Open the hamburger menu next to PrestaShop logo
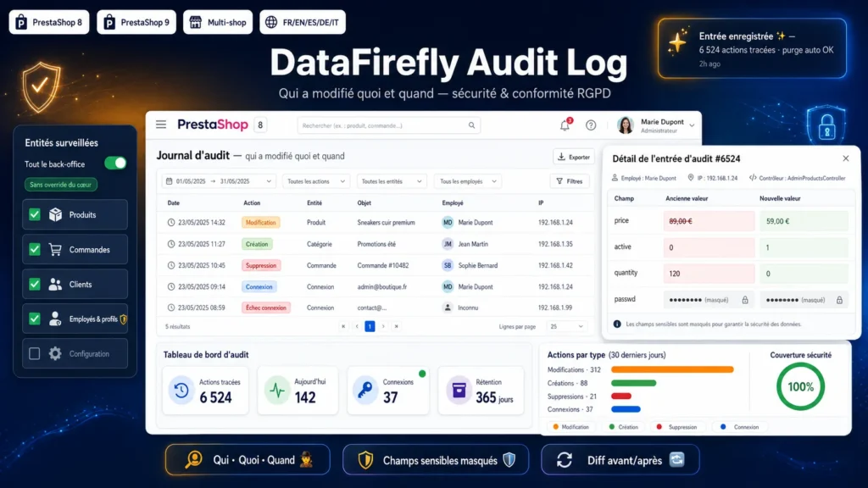The image size is (868, 488). tap(161, 125)
